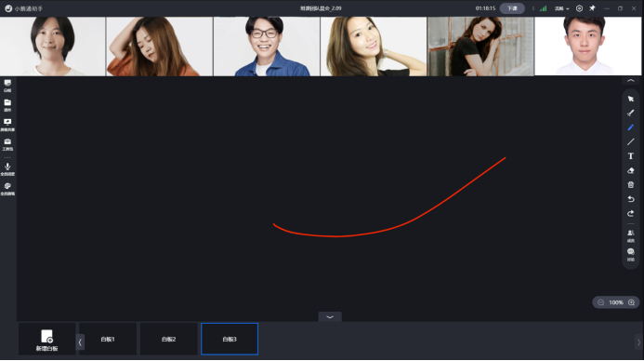Image resolution: width=644 pixels, height=361 pixels.
Task: Select the straight line tool
Action: (630, 141)
